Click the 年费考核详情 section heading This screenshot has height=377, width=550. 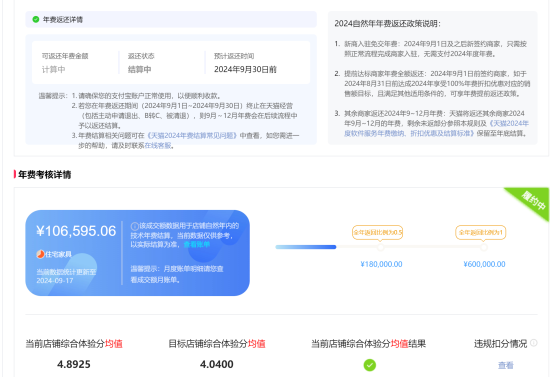click(45, 175)
